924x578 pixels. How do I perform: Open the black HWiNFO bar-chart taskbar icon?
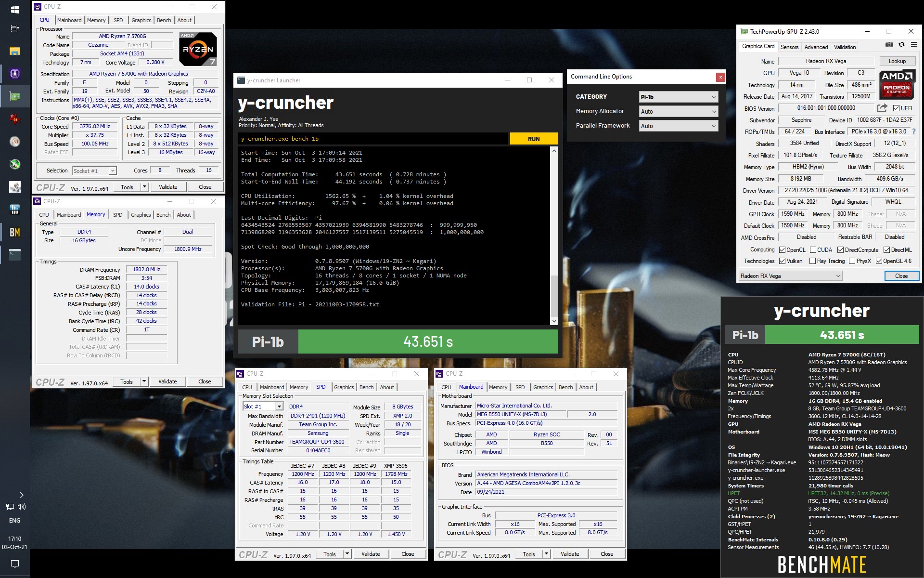tap(14, 210)
